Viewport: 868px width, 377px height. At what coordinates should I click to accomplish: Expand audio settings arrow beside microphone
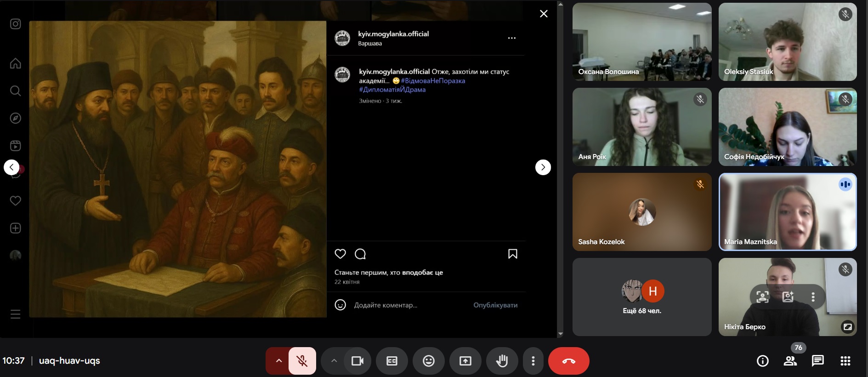(278, 361)
